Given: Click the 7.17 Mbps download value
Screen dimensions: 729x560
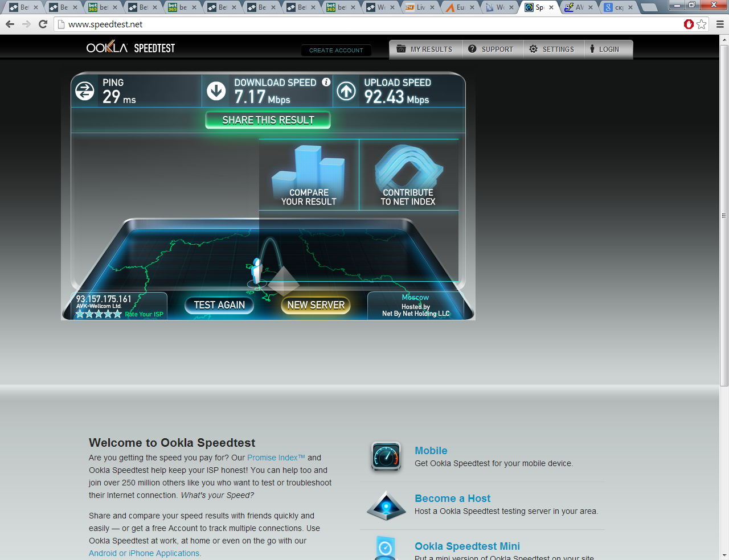Looking at the screenshot, I should 262,97.
